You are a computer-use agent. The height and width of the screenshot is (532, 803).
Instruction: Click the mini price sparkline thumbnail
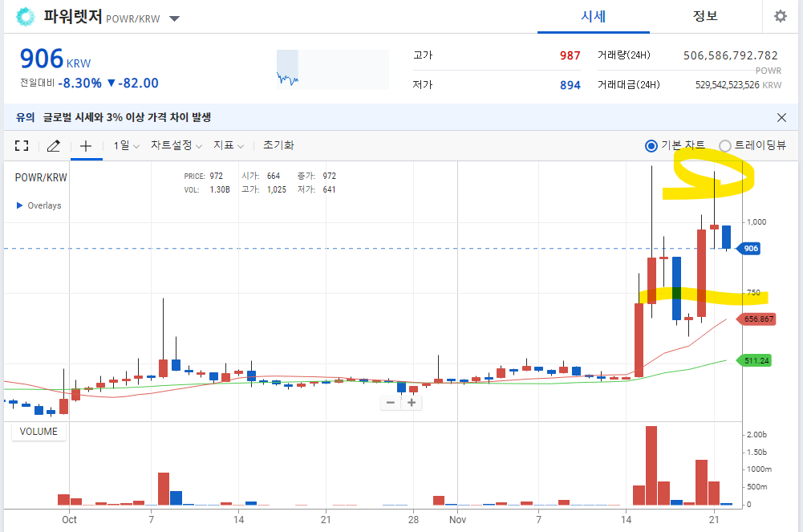click(x=333, y=70)
